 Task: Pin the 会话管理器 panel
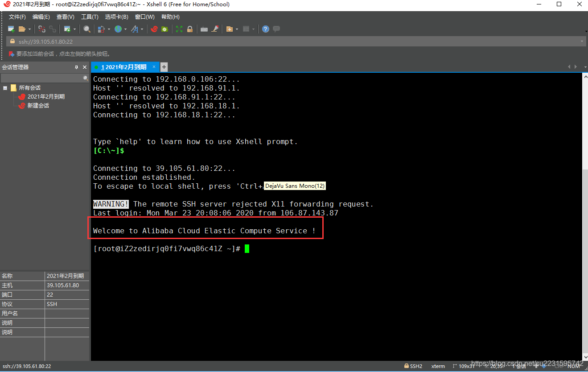77,67
